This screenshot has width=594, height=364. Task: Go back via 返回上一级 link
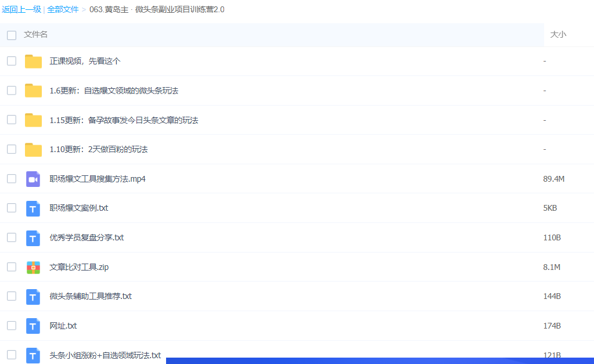point(22,9)
